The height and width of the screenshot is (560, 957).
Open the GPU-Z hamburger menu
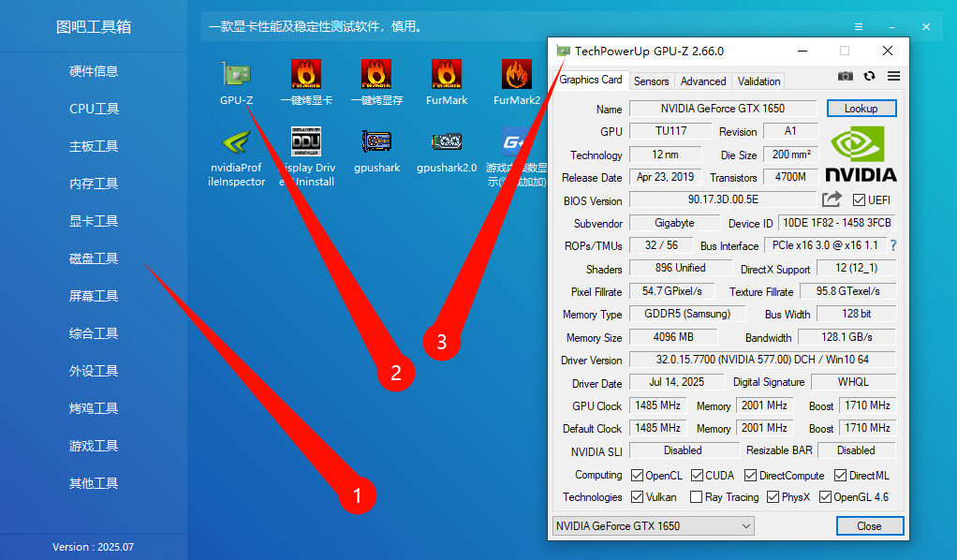click(x=893, y=76)
